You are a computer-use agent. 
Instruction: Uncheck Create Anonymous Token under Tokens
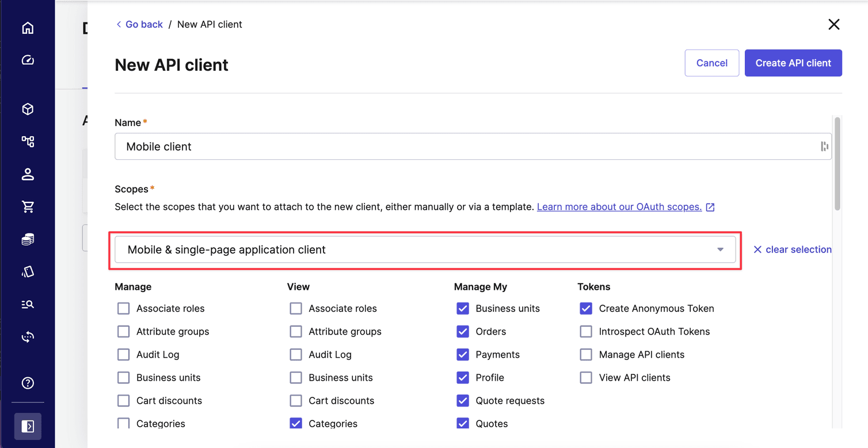coord(586,308)
